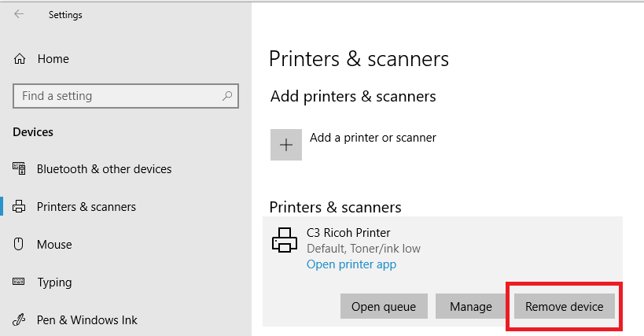644x336 pixels.
Task: Click the Home house icon
Action: click(20, 59)
